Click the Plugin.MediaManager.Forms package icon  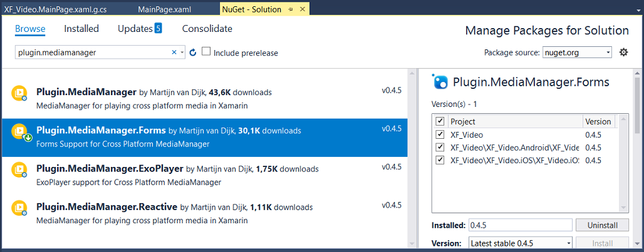[x=21, y=131]
